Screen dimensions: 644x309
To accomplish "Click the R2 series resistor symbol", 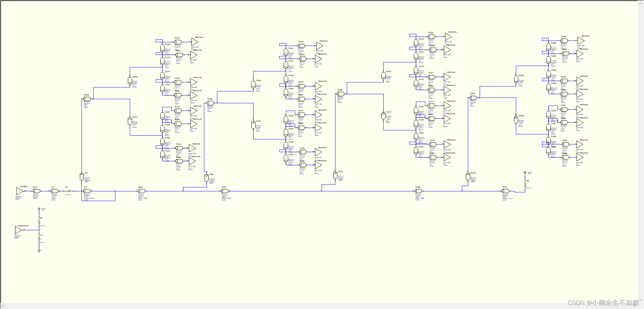I will [69, 191].
